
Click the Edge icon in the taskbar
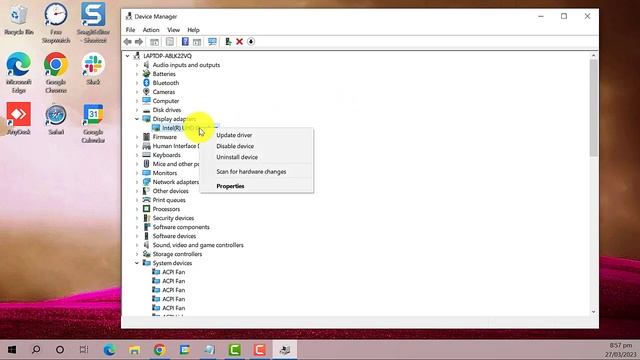click(x=109, y=350)
